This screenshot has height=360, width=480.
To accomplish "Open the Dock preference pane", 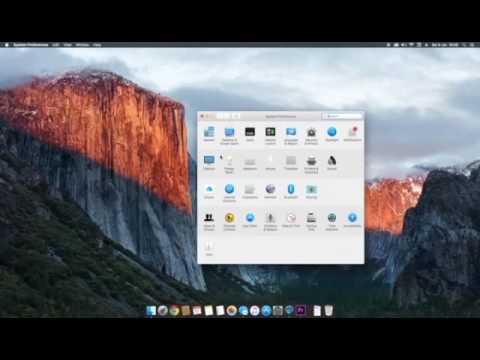I will 250,134.
